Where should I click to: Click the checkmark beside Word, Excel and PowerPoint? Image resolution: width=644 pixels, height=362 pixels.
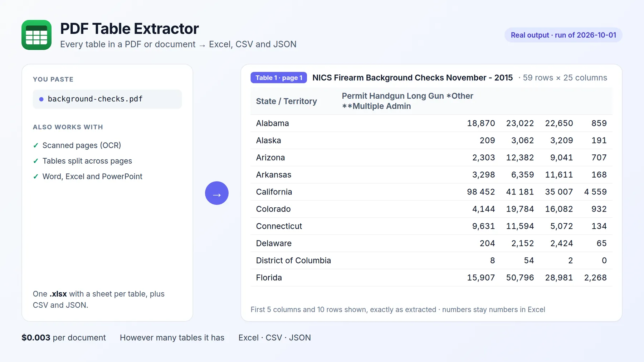click(x=36, y=177)
